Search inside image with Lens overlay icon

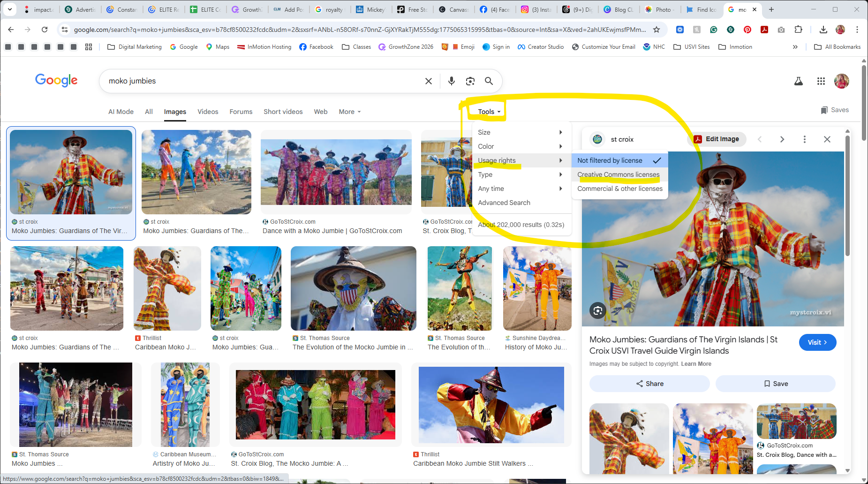(597, 310)
